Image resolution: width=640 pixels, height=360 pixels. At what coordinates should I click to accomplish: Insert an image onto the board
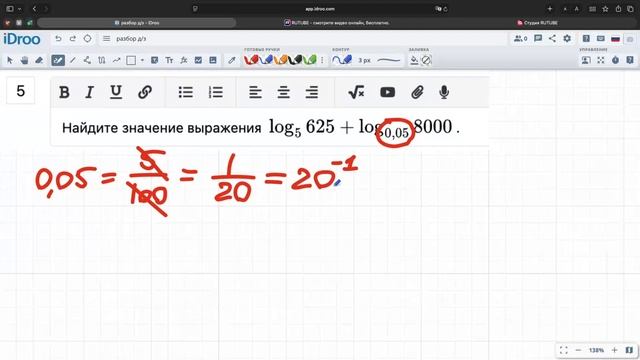[x=213, y=60]
